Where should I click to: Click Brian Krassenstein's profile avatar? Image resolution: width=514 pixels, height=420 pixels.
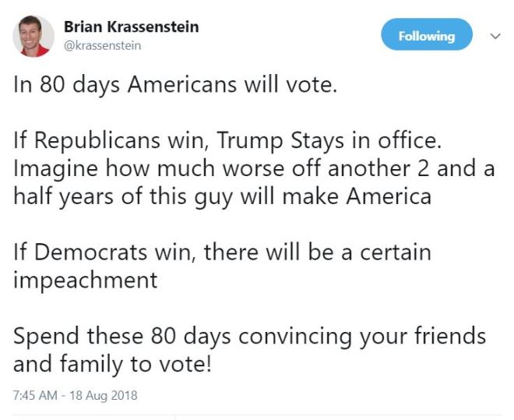click(x=34, y=36)
